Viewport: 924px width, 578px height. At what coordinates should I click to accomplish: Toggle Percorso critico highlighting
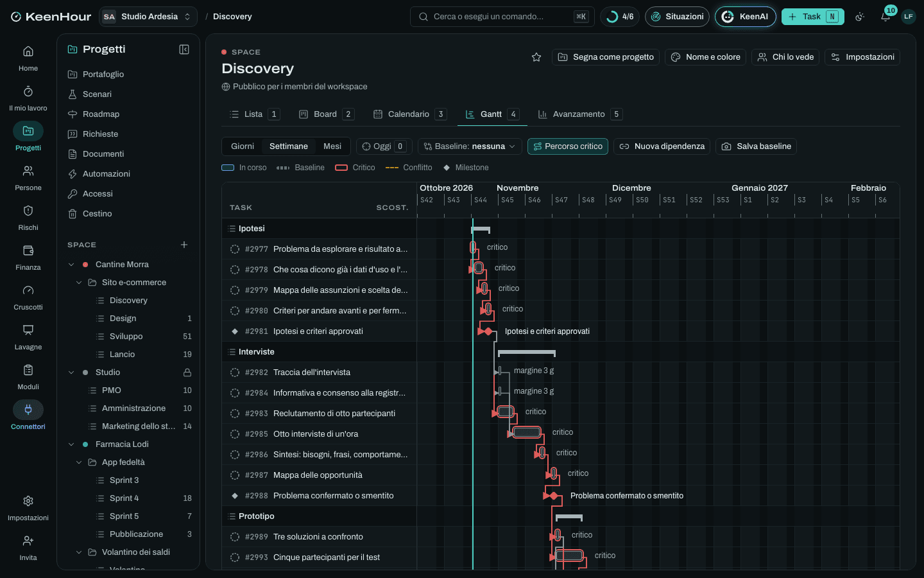[x=568, y=146]
